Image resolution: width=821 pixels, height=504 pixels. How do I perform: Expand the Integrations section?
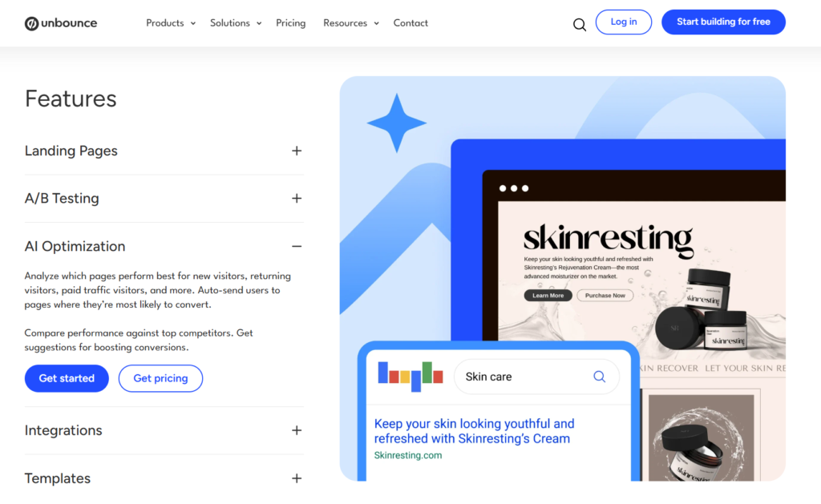pyautogui.click(x=164, y=430)
